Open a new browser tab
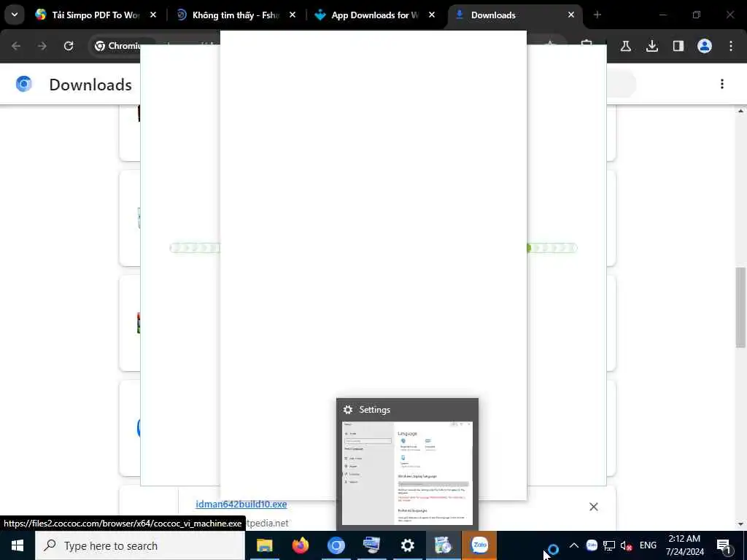This screenshot has height=560, width=747. coord(597,15)
